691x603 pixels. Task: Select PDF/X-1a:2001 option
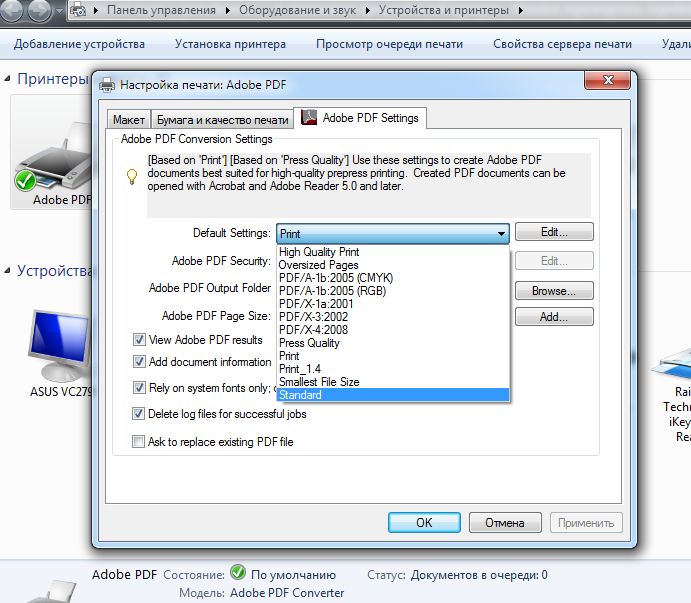click(x=393, y=304)
